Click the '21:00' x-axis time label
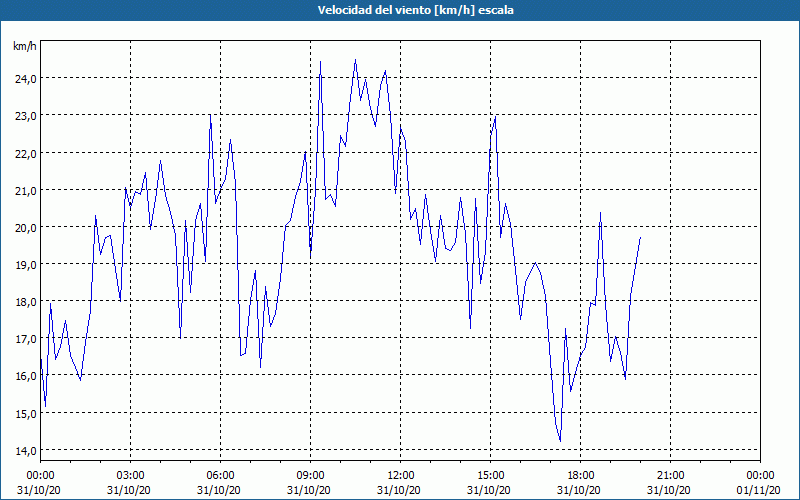The height and width of the screenshot is (500, 800). pyautogui.click(x=670, y=476)
